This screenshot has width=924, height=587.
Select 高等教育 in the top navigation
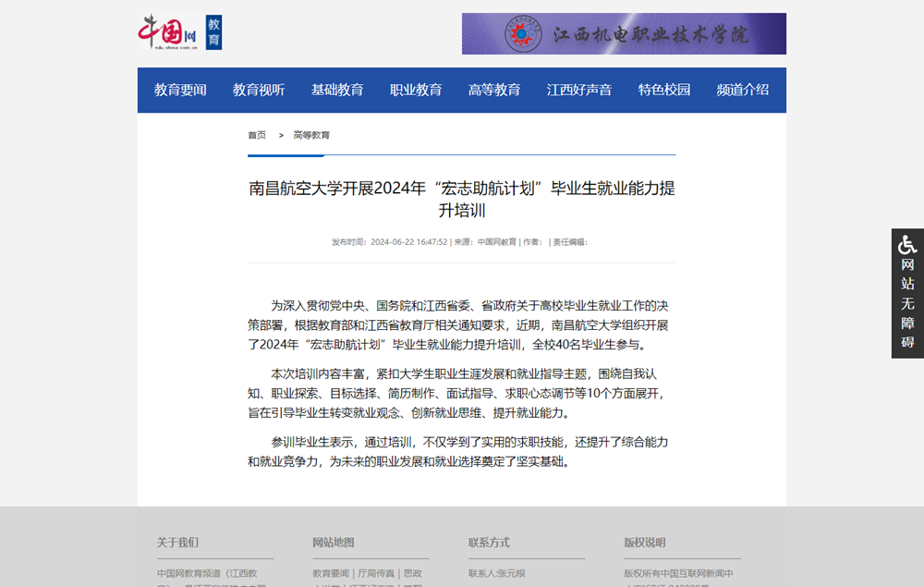(493, 90)
